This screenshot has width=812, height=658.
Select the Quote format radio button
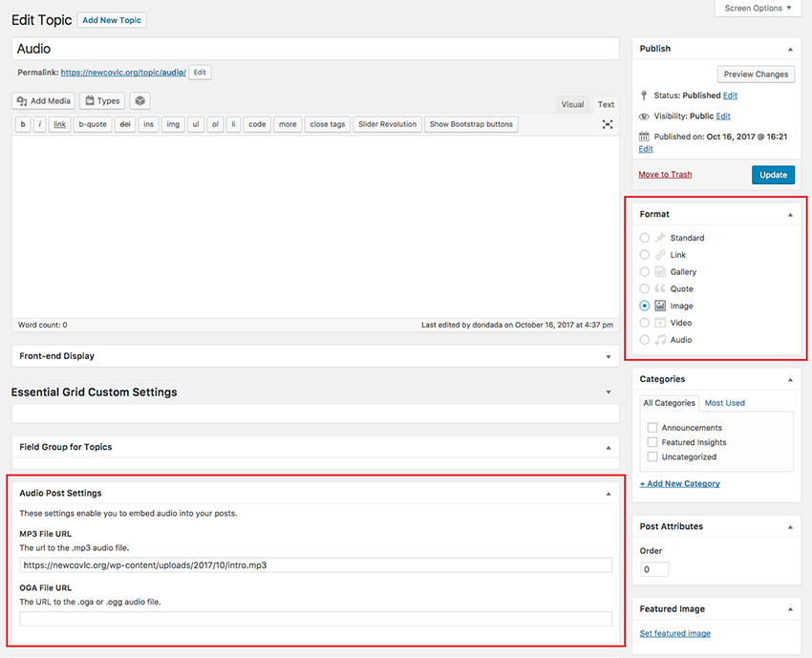pyautogui.click(x=644, y=288)
